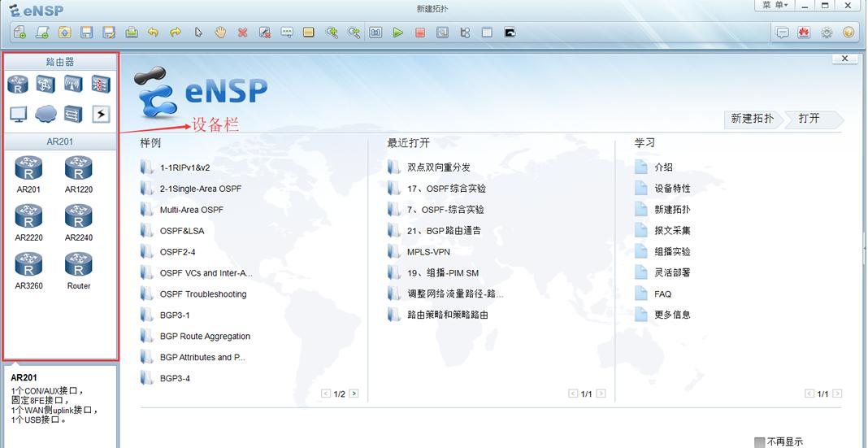Click the data capture magnifier icon
This screenshot has height=448, width=868.
[x=442, y=33]
